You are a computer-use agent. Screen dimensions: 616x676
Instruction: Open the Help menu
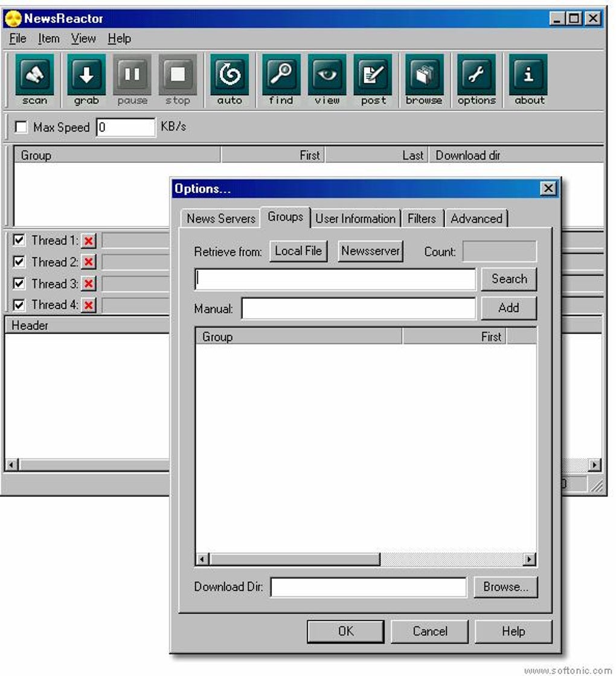[120, 39]
